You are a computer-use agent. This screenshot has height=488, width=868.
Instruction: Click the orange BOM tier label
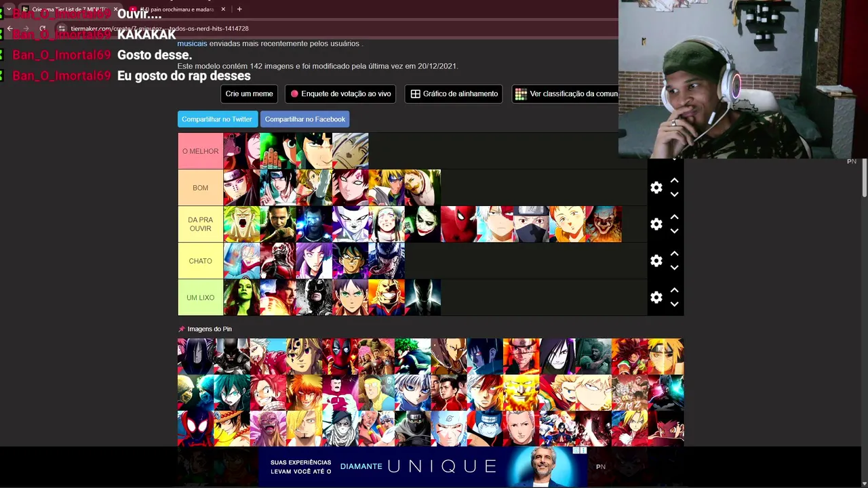tap(200, 188)
